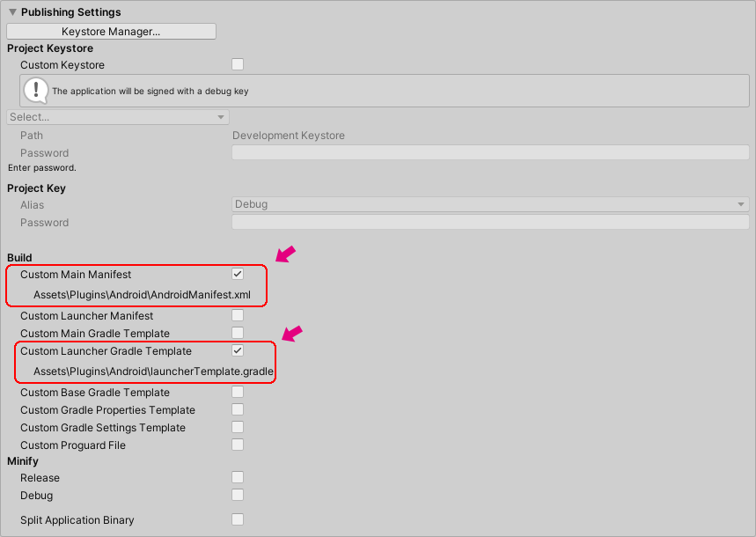This screenshot has height=537, width=756.
Task: Click the Split Application Binary label
Action: [77, 520]
